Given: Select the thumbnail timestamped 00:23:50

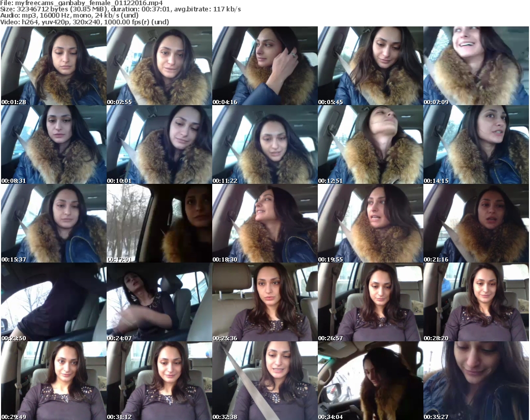Looking at the screenshot, I should [x=54, y=302].
